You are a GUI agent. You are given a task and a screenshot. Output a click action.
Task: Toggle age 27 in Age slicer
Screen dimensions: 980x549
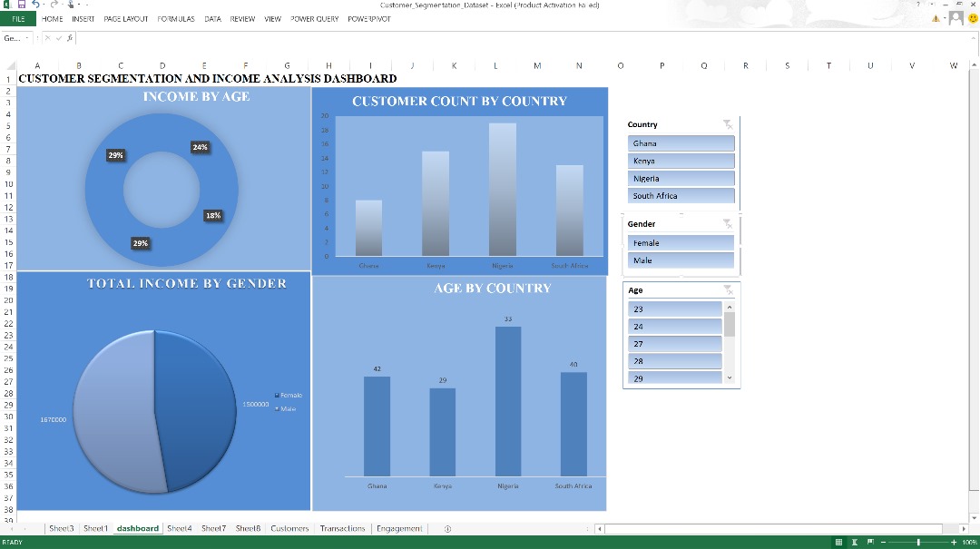[674, 344]
